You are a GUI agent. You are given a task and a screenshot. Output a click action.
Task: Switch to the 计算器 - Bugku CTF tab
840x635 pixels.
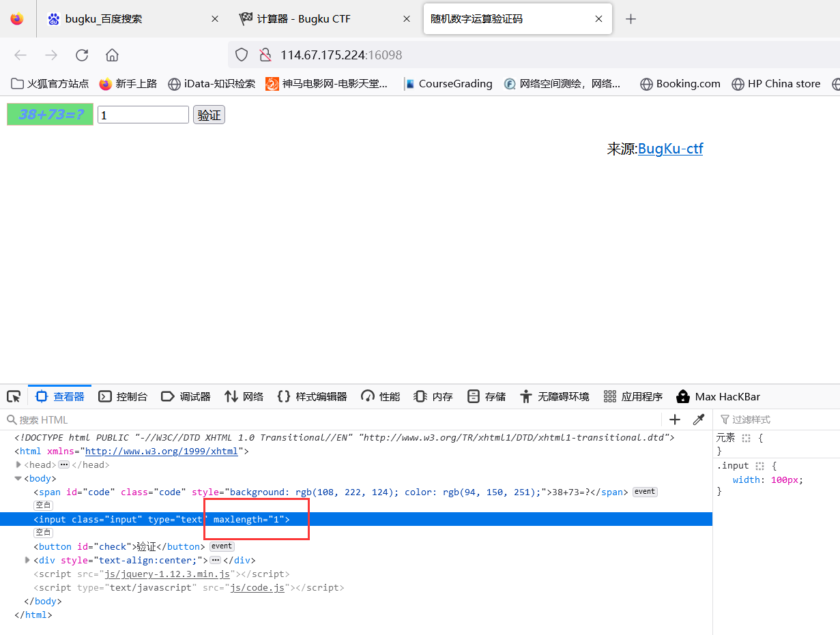[x=325, y=19]
